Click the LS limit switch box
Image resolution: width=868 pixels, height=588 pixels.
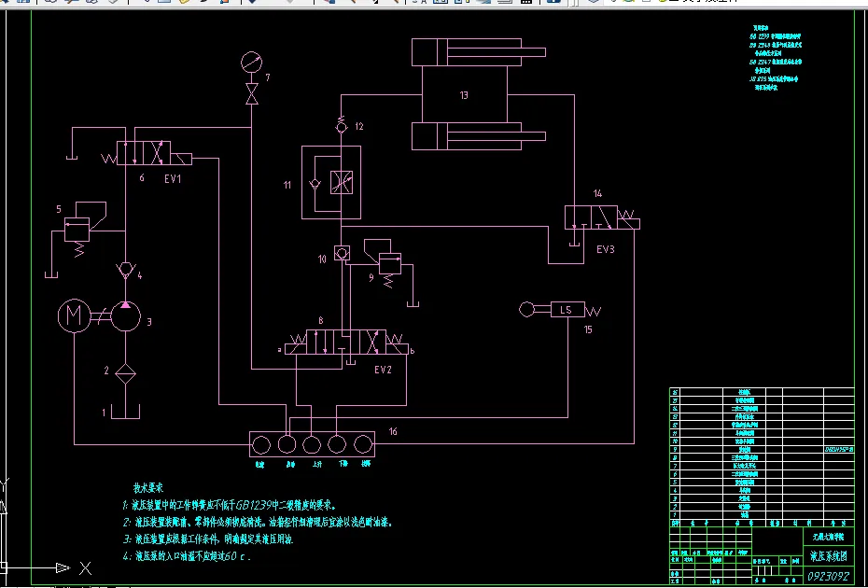pyautogui.click(x=567, y=310)
